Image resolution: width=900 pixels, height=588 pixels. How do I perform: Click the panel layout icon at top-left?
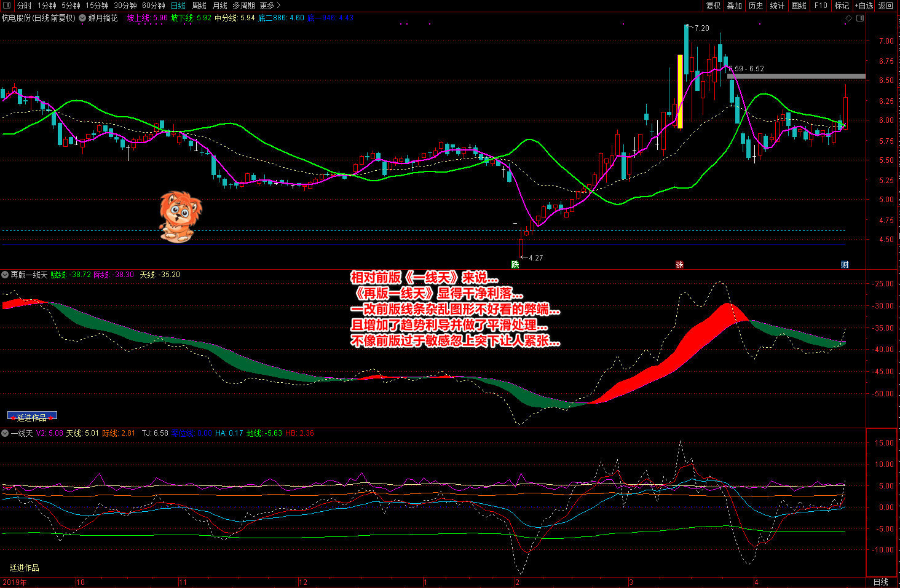pos(7,6)
